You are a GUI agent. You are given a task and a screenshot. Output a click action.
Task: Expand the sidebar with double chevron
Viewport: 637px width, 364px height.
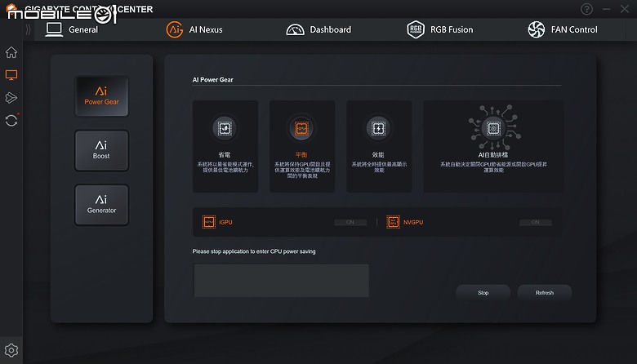28,29
